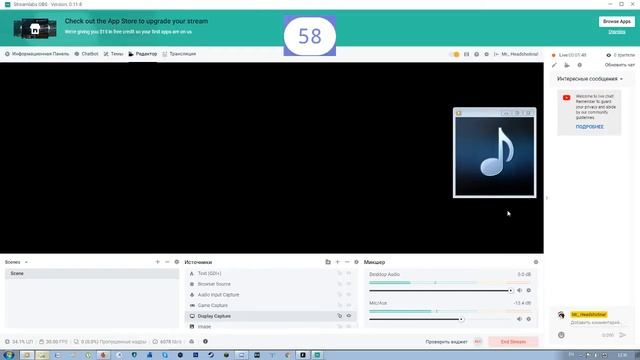
Task: Mute Desktop Audio speaker icon
Action: point(519,290)
